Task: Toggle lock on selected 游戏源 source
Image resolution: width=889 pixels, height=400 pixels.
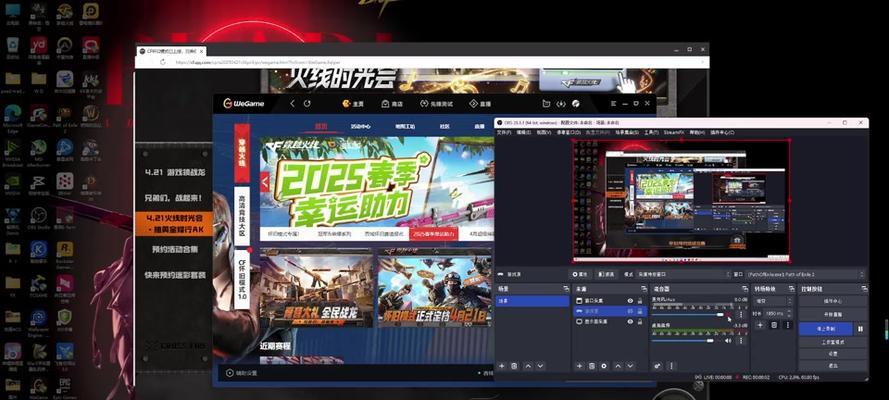Action: (x=640, y=311)
